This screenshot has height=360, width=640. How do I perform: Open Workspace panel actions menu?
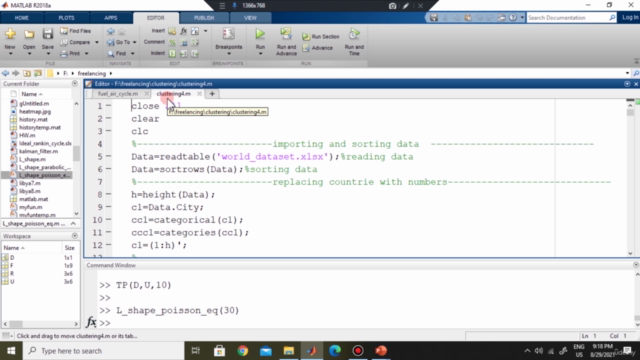[75, 236]
